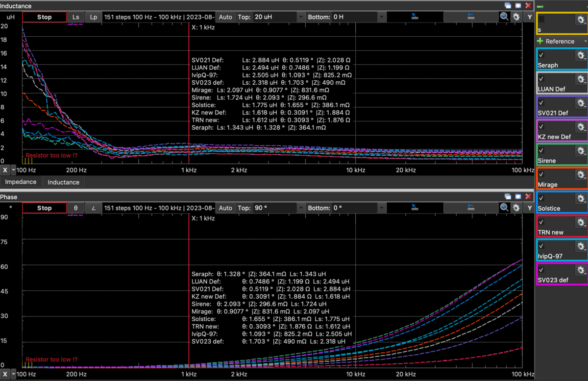Screen dimensions: 588x381
Task: Open gear options for the 's' trace
Action: 581,21
